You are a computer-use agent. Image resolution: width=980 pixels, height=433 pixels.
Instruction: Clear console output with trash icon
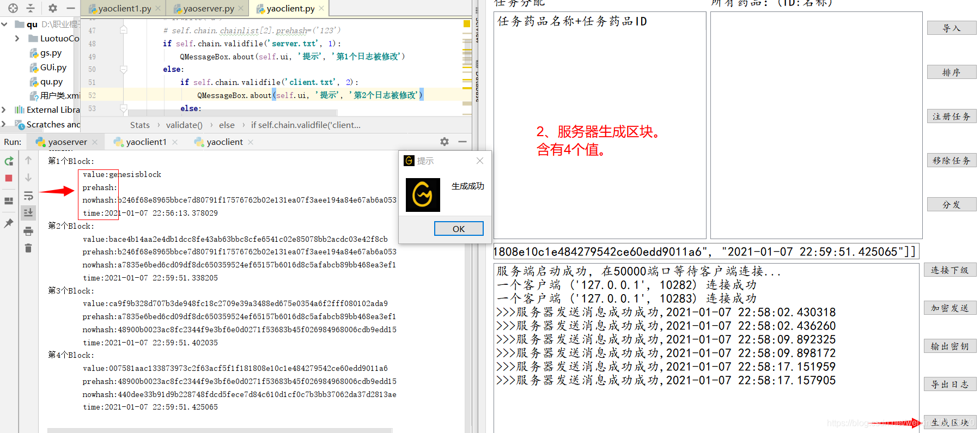[28, 248]
